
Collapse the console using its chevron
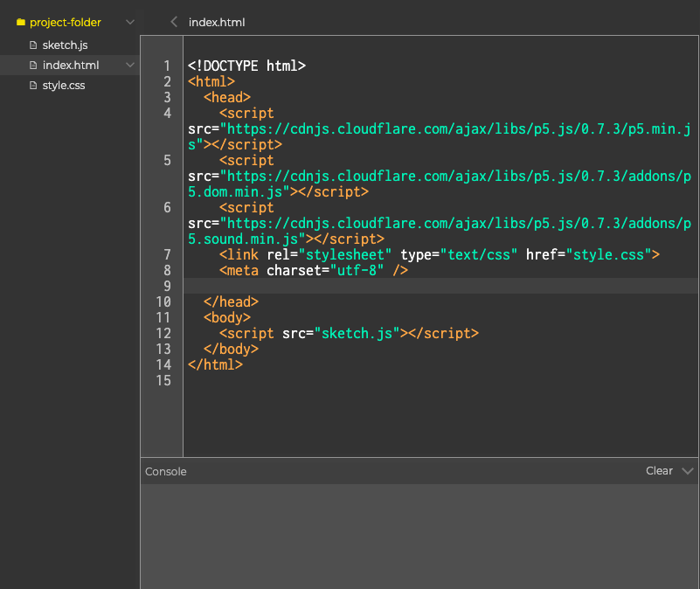[687, 471]
